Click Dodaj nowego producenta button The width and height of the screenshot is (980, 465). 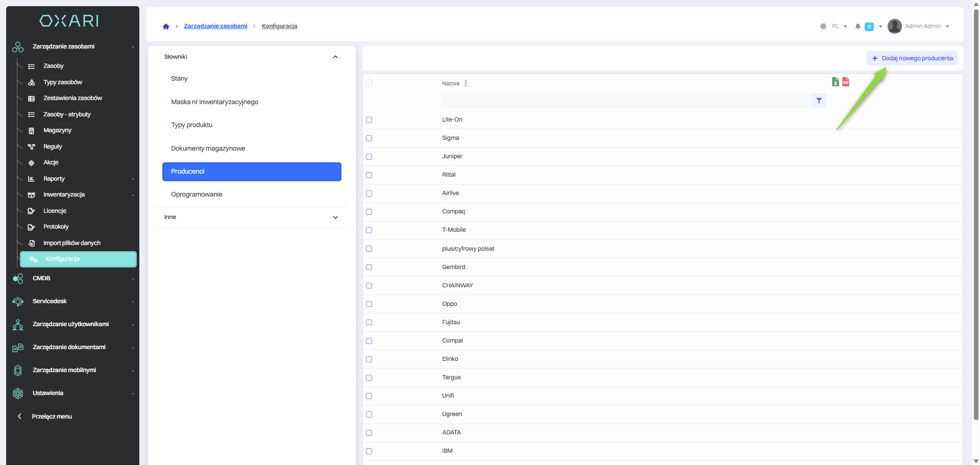tap(912, 58)
